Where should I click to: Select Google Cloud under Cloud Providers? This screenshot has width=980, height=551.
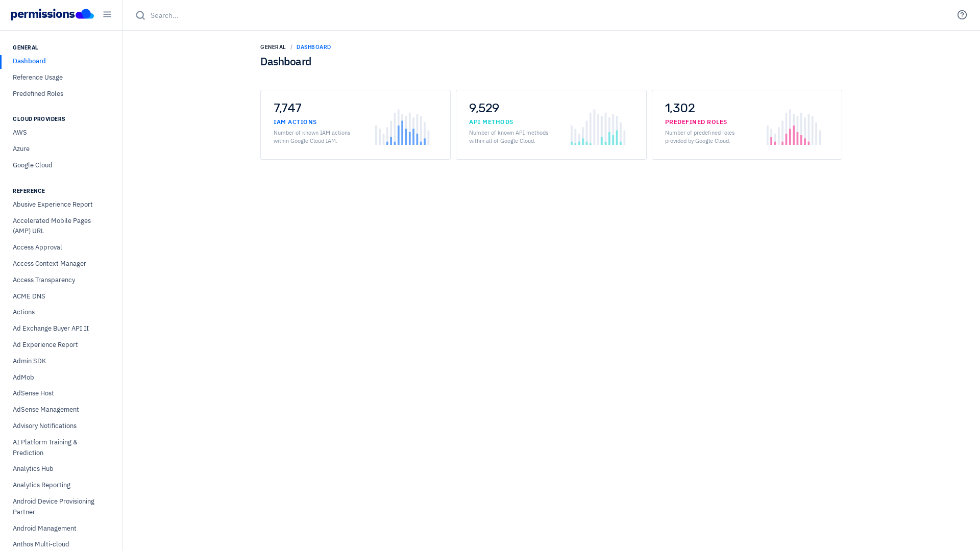[x=33, y=165]
